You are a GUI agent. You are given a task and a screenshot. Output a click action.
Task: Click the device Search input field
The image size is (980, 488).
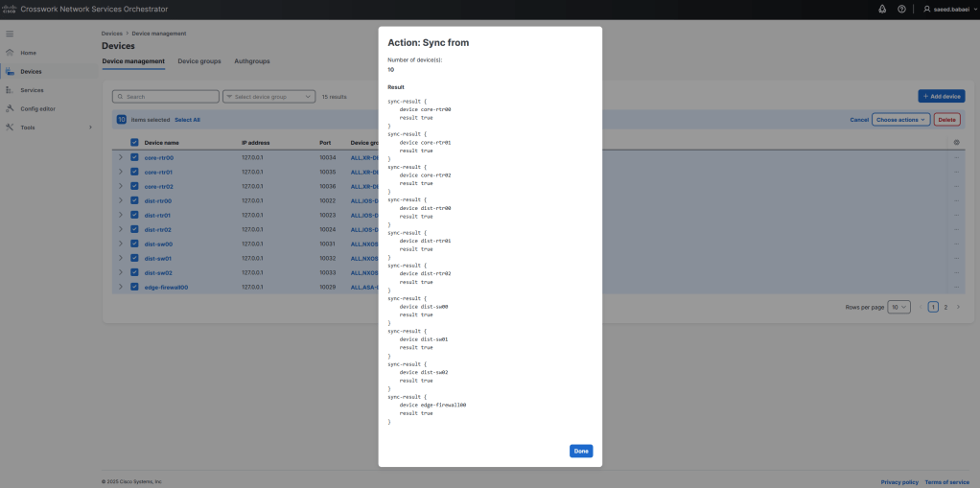click(165, 97)
